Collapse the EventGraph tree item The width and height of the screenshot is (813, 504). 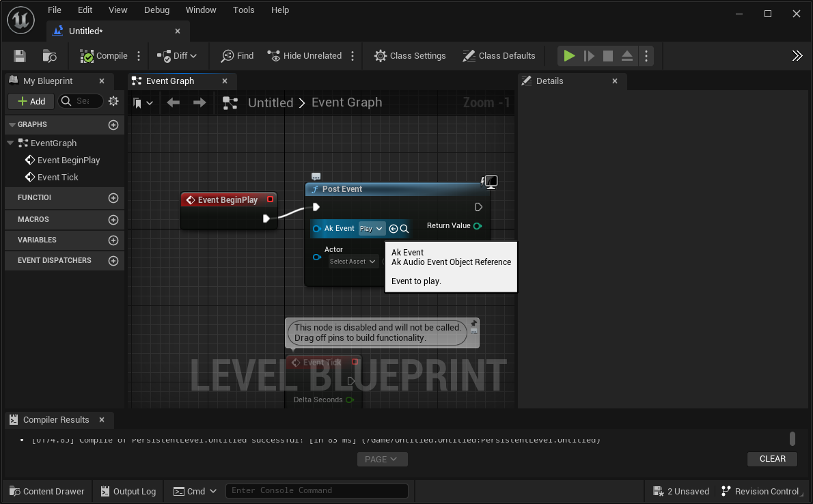tap(10, 143)
